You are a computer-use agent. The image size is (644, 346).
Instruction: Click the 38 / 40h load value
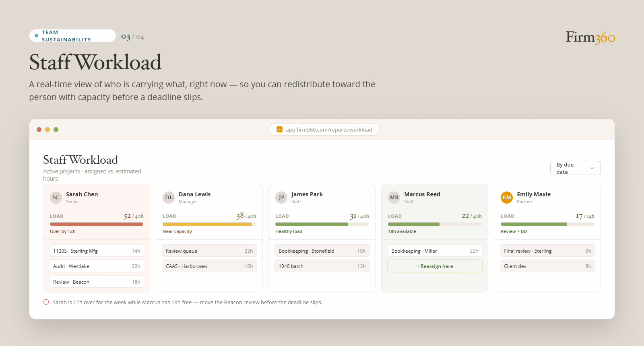pos(246,216)
